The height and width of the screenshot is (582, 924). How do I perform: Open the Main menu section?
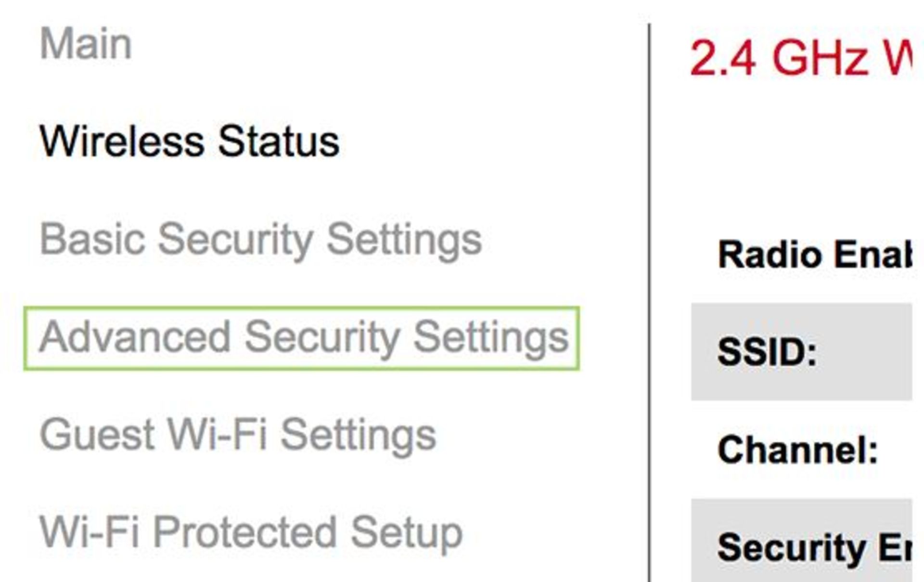pyautogui.click(x=87, y=43)
